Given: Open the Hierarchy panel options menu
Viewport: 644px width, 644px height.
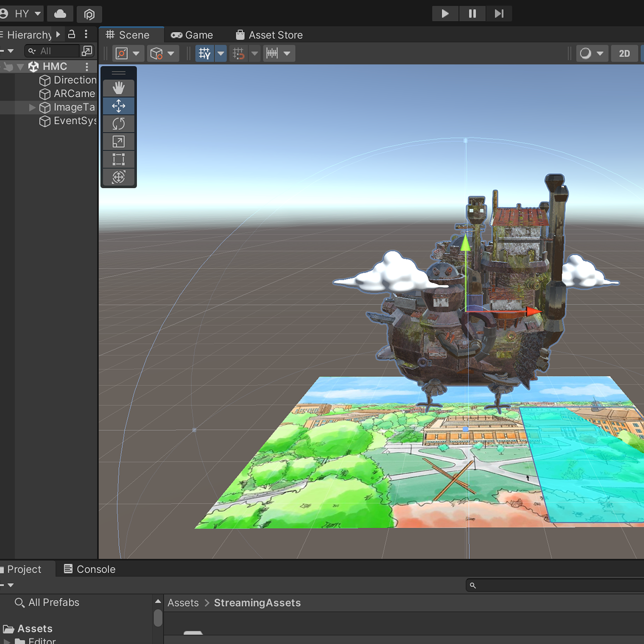Looking at the screenshot, I should pyautogui.click(x=86, y=34).
